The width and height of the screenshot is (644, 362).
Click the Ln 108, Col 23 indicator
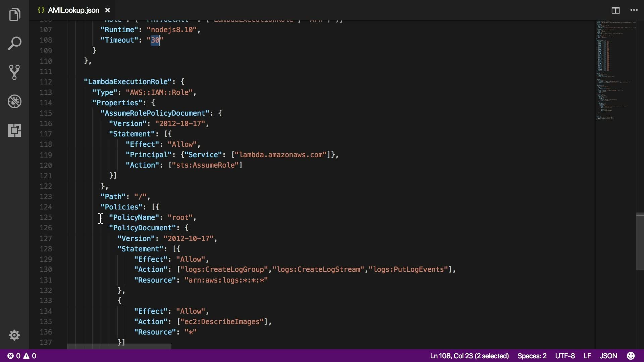click(x=469, y=356)
